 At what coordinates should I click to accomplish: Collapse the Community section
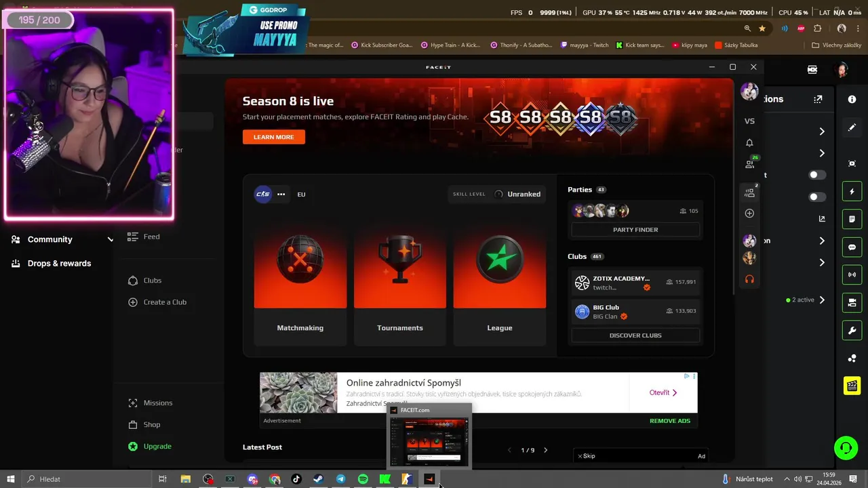pos(111,239)
